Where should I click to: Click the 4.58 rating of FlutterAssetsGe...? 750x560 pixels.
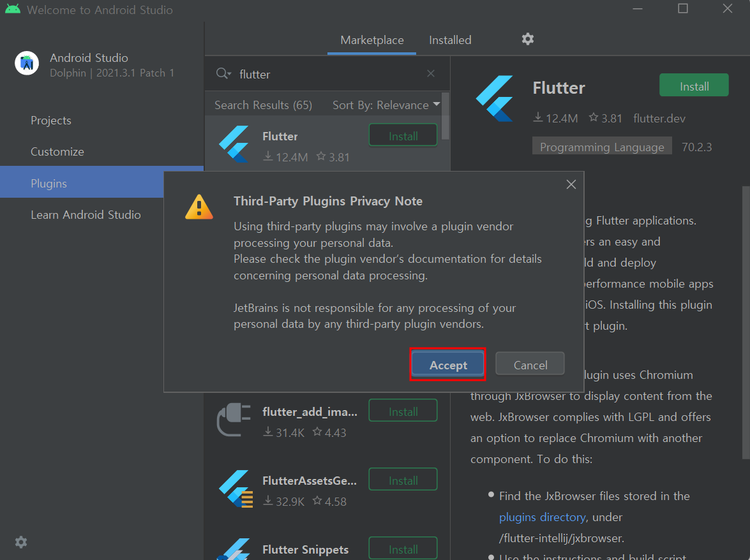(x=329, y=501)
